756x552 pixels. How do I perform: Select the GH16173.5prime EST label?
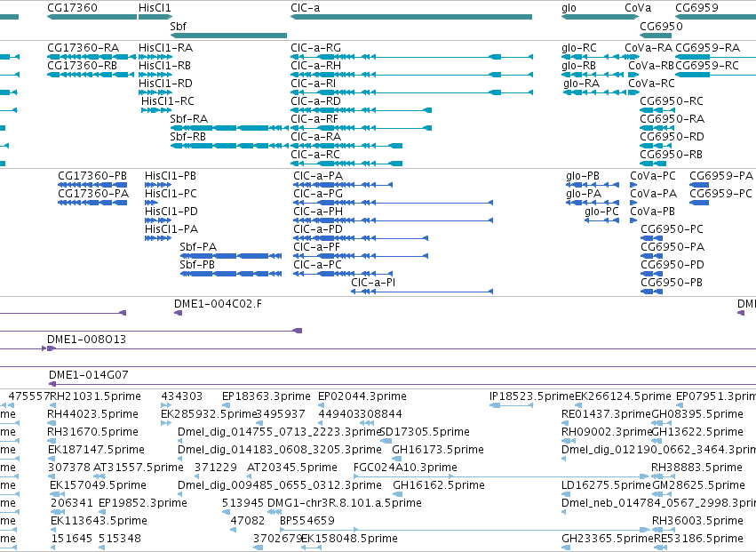tap(438, 450)
